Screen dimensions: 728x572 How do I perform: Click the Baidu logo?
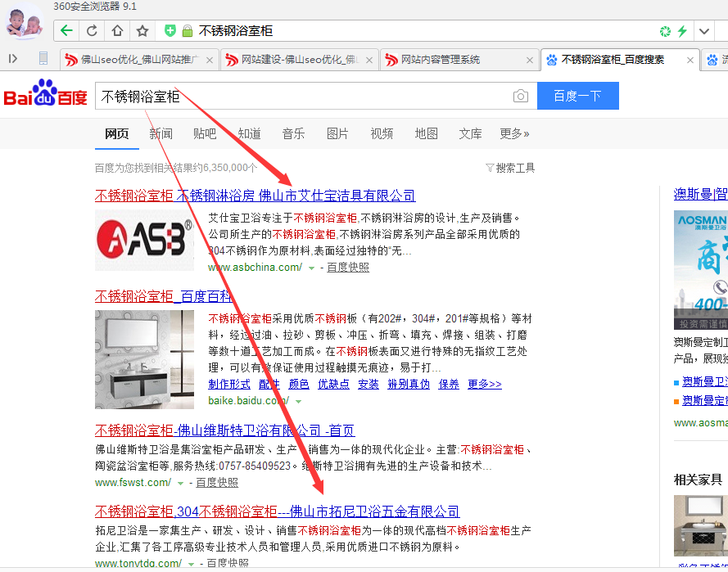coord(45,92)
